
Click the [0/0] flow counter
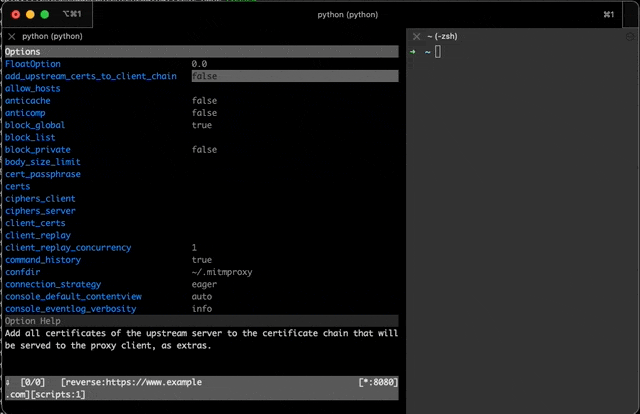pyautogui.click(x=33, y=383)
